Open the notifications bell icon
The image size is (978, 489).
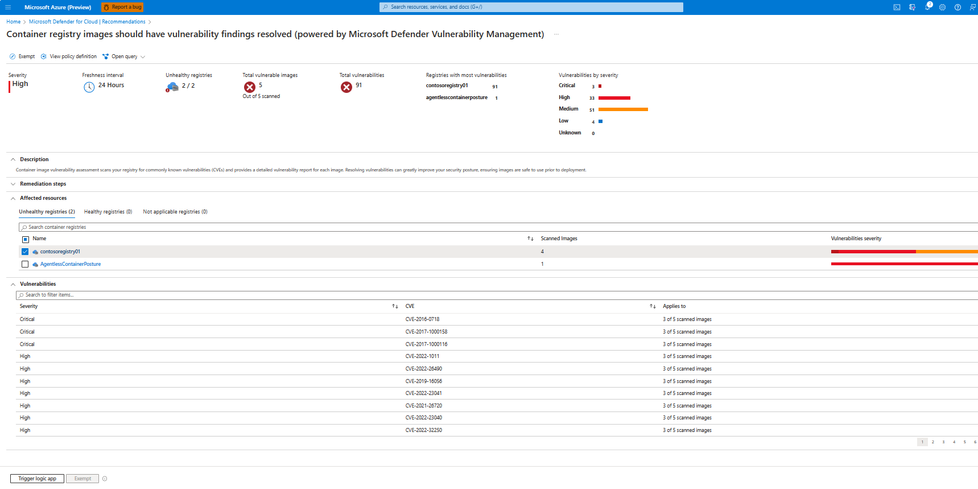(927, 7)
